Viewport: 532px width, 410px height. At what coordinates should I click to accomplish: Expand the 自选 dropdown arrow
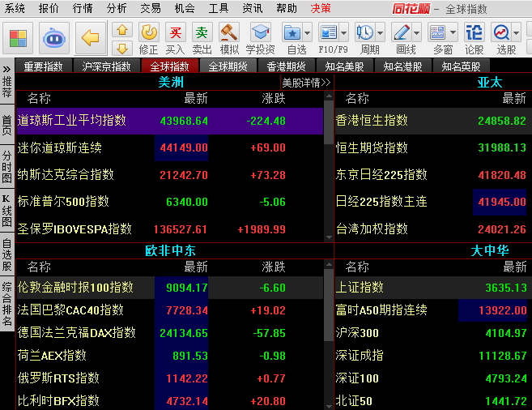[x=308, y=33]
